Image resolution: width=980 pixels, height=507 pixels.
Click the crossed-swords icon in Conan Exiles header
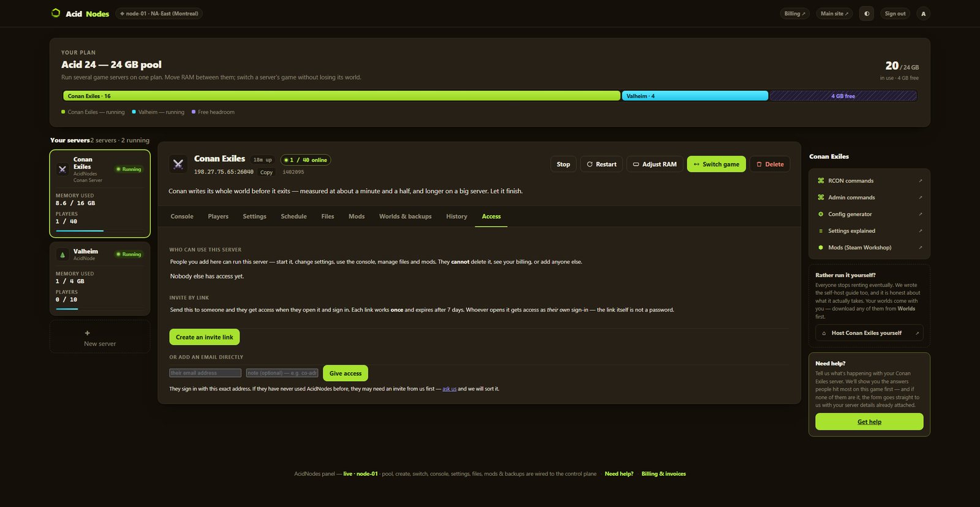[x=178, y=164]
